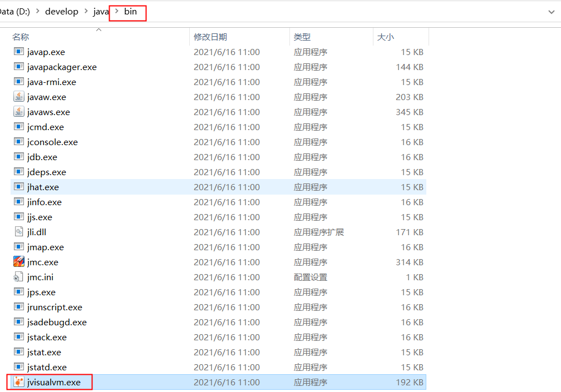The width and height of the screenshot is (561, 392).
Task: Click the javaws.exe Java cup icon
Action: tap(18, 112)
